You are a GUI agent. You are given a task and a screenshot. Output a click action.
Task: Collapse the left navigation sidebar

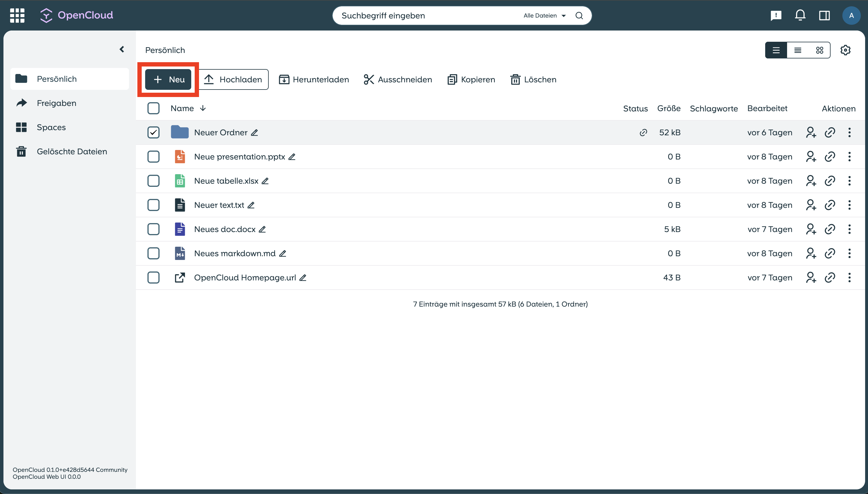click(122, 50)
